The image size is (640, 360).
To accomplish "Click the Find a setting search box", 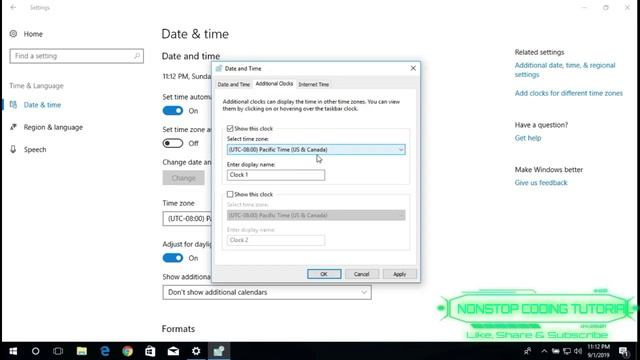I will pyautogui.click(x=76, y=56).
